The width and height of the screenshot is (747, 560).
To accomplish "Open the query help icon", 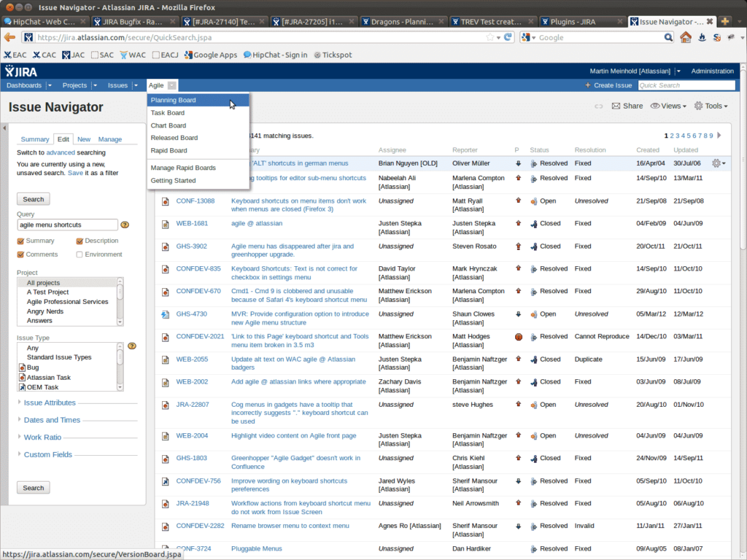I will pos(125,225).
